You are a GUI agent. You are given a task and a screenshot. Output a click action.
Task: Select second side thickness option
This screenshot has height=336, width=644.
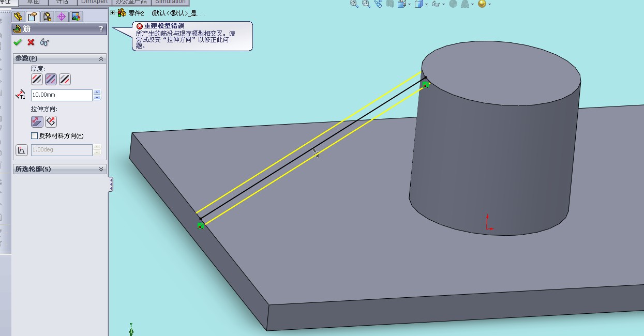[x=65, y=79]
